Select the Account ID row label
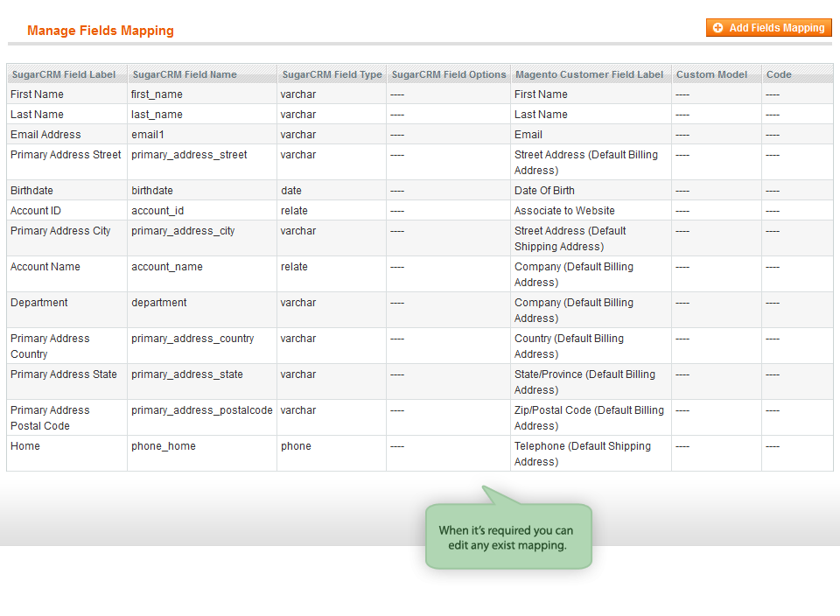840x616 pixels. click(x=36, y=211)
